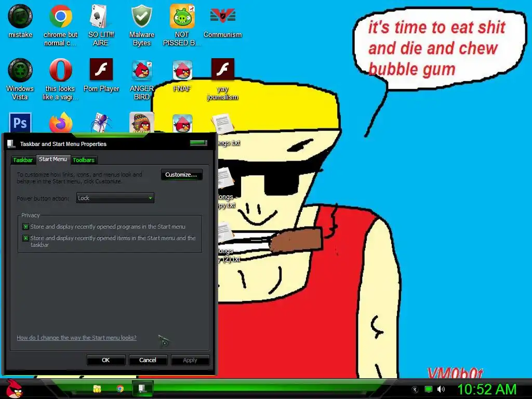
Task: Click the 10:52 AM clock
Action: point(487,390)
